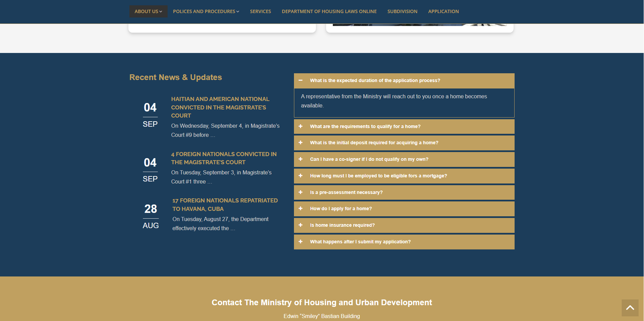Click plus icon beside submit my application question
644x321 pixels.
[301, 242]
